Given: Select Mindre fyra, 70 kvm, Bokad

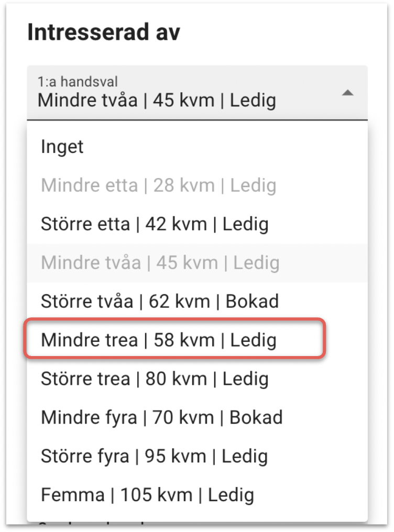Looking at the screenshot, I should [161, 418].
